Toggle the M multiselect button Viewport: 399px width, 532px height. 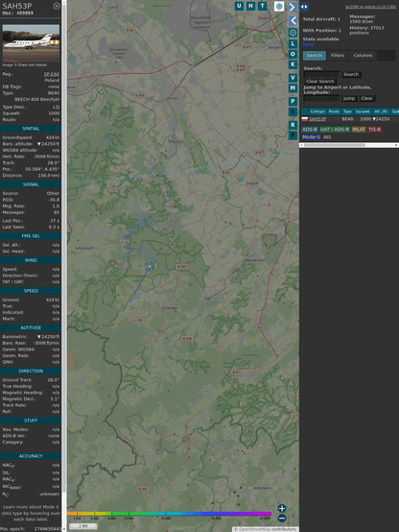pyautogui.click(x=293, y=88)
